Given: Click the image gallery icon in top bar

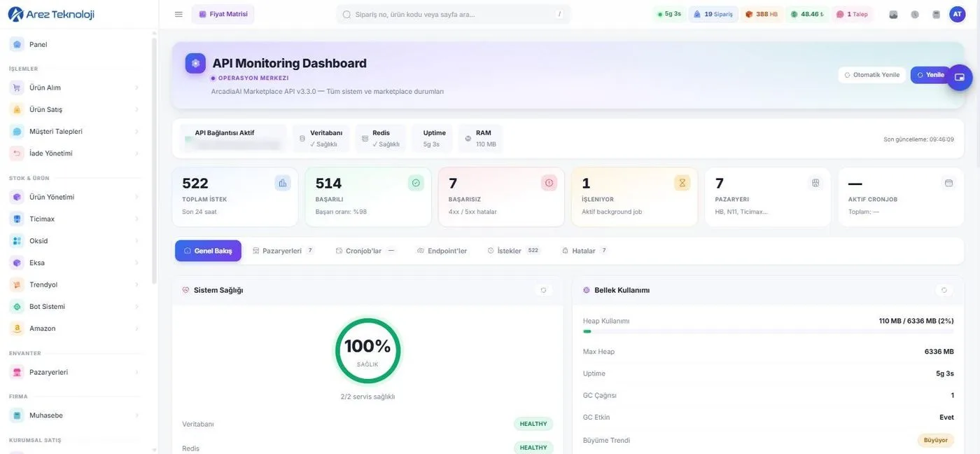Looking at the screenshot, I should 893,14.
